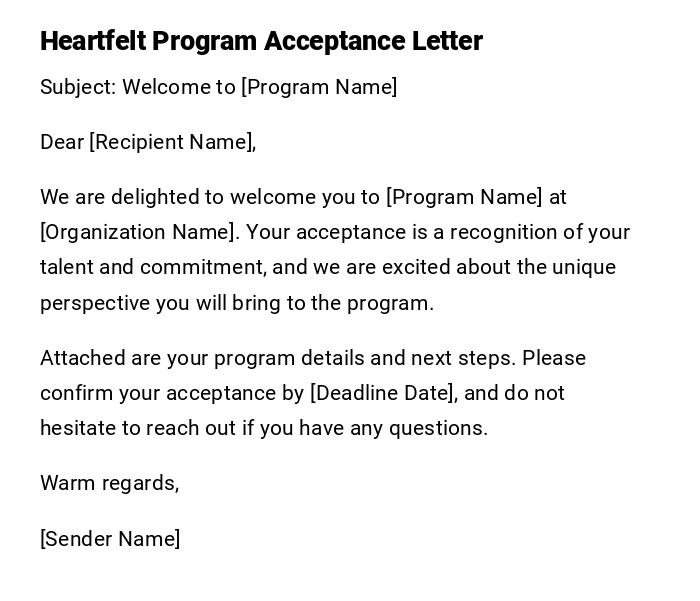The image size is (700, 601).
Task: Select the [Program Name] placeholder in the subject line
Action: pyautogui.click(x=319, y=87)
